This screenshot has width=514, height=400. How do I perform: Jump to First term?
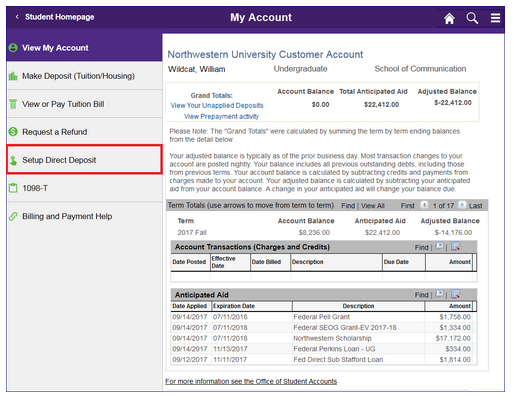[x=408, y=206]
